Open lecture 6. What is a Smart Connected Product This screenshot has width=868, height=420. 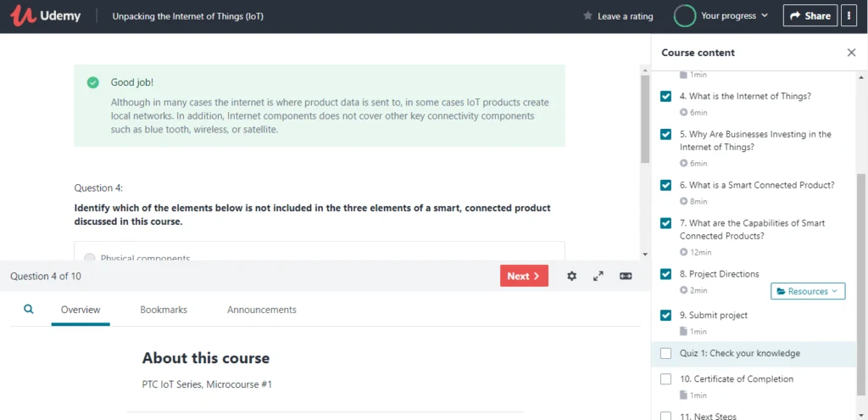click(757, 185)
